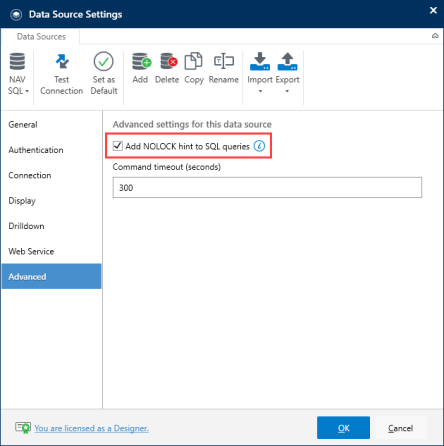The image size is (444, 446).
Task: Click the Command timeout input field
Action: 267,187
